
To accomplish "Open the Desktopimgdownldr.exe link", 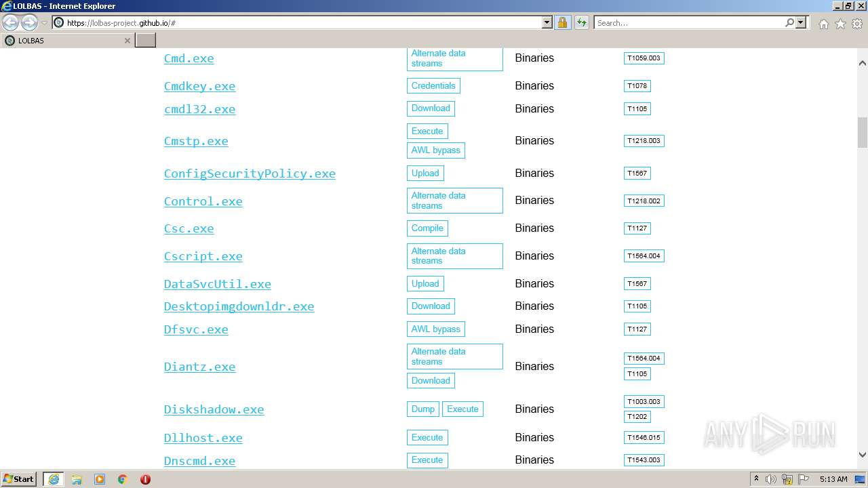I will click(239, 306).
